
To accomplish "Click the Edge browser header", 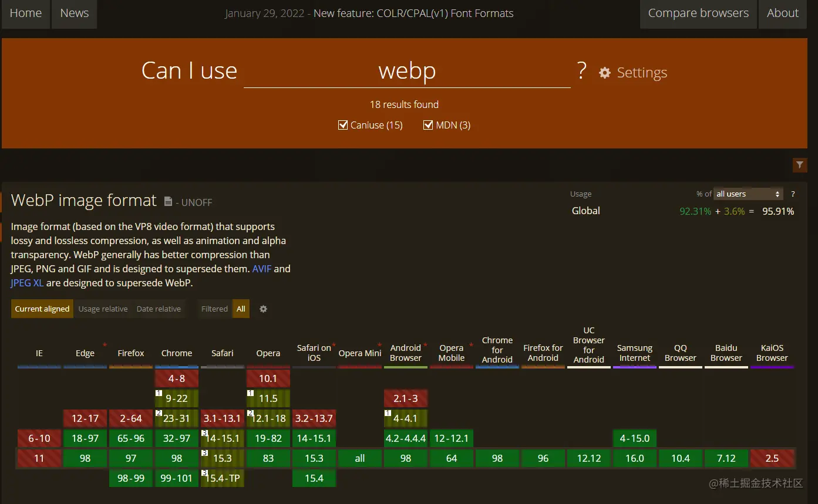I will click(85, 353).
